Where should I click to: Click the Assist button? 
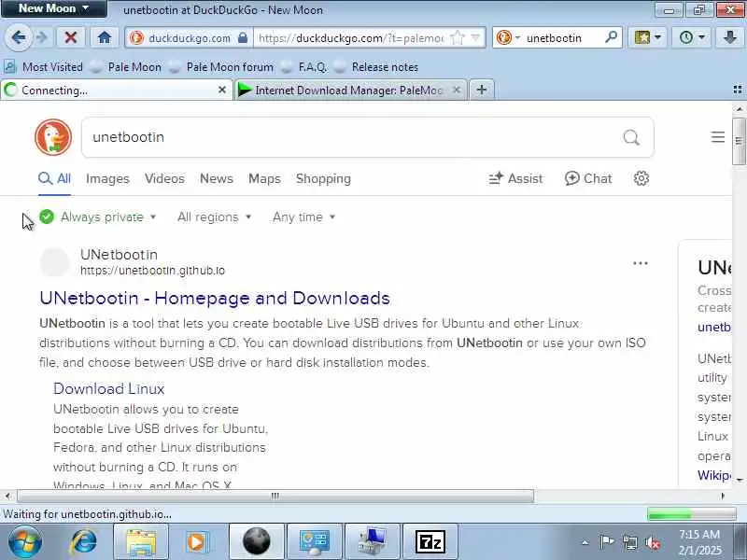[515, 178]
